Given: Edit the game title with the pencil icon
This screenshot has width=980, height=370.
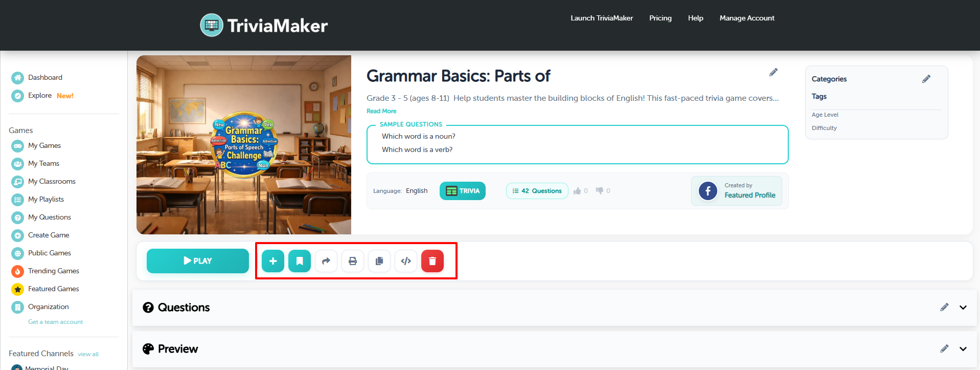Looking at the screenshot, I should (x=773, y=73).
